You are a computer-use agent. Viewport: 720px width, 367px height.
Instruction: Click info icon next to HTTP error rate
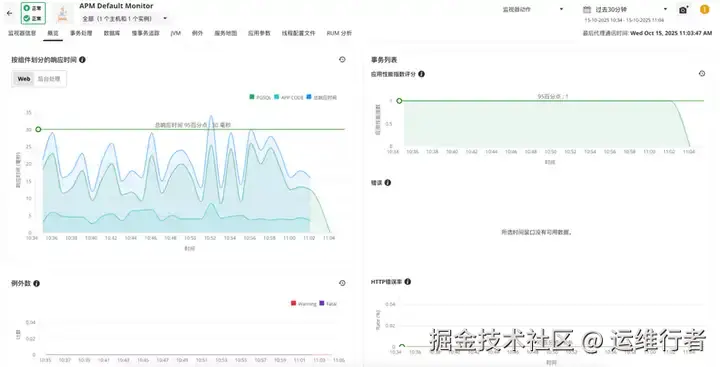[x=407, y=282]
